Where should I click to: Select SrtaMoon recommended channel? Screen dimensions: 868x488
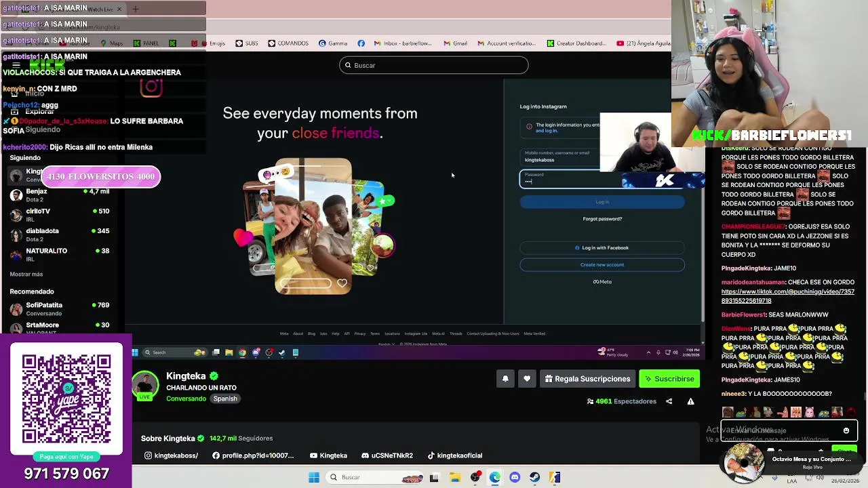[60, 327]
